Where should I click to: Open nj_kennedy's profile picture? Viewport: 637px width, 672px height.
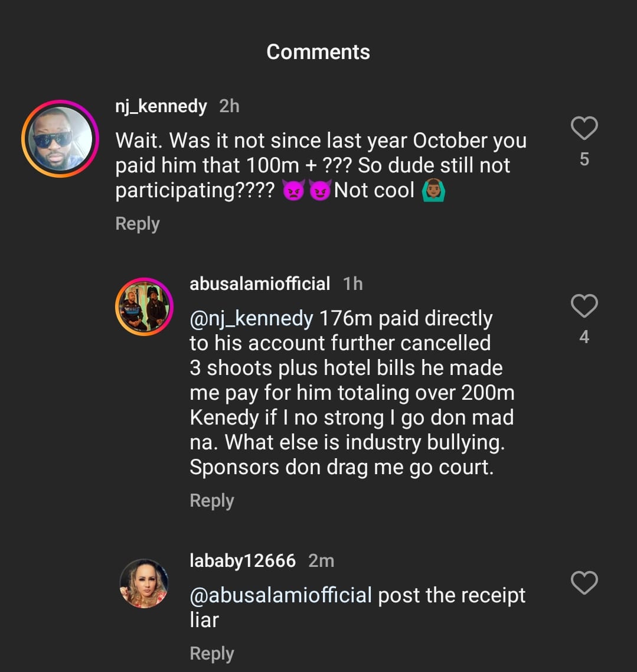(x=60, y=138)
